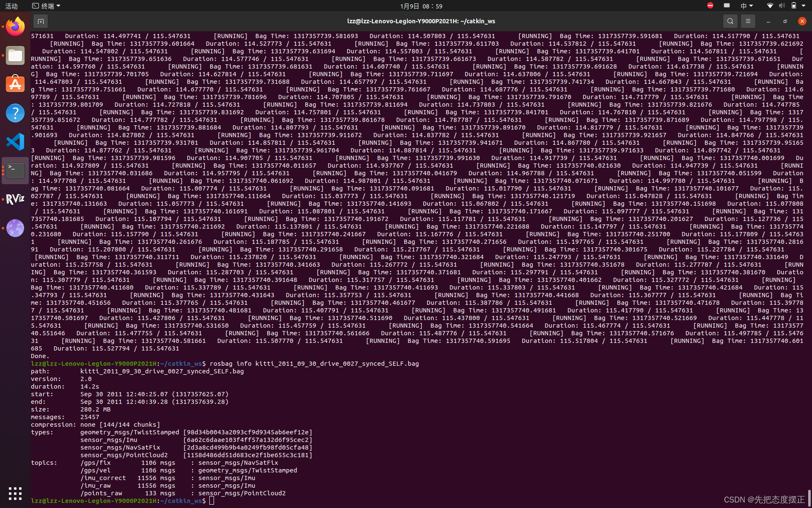The height and width of the screenshot is (508, 812).
Task: Open the 中 input method dropdown
Action: tap(746, 6)
